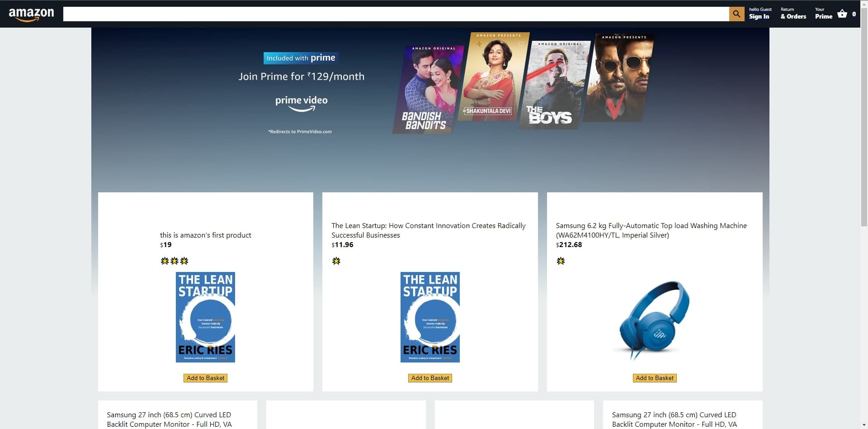
Task: Click Included with prime badge
Action: coord(301,58)
